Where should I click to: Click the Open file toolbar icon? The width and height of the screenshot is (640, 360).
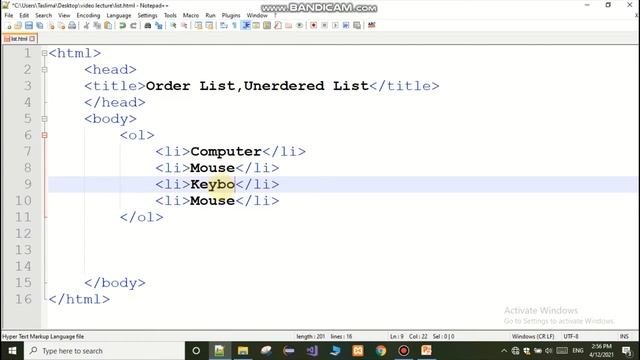point(18,25)
